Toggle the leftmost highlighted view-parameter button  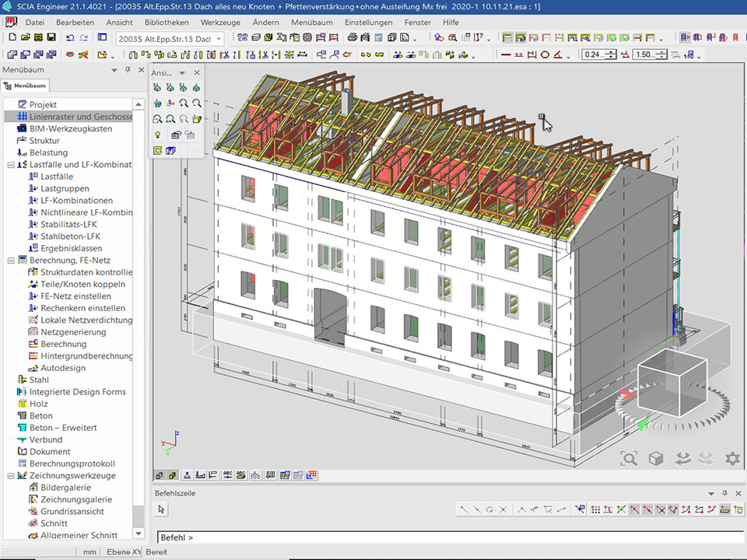(x=508, y=38)
